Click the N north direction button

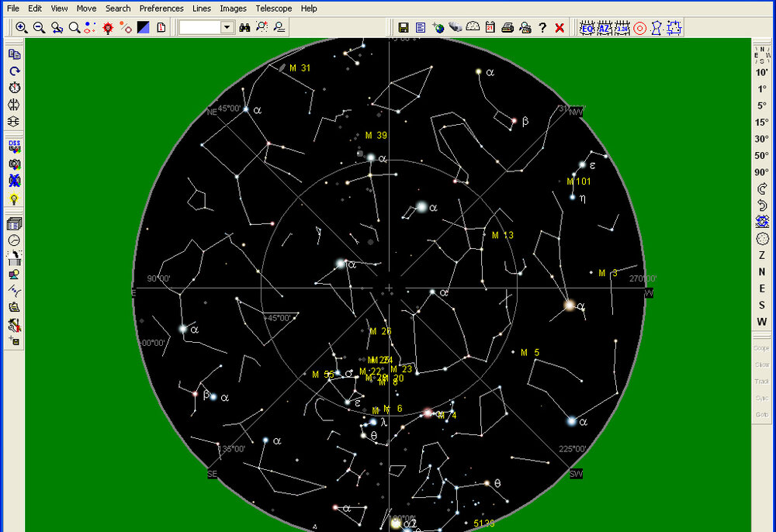coord(762,271)
